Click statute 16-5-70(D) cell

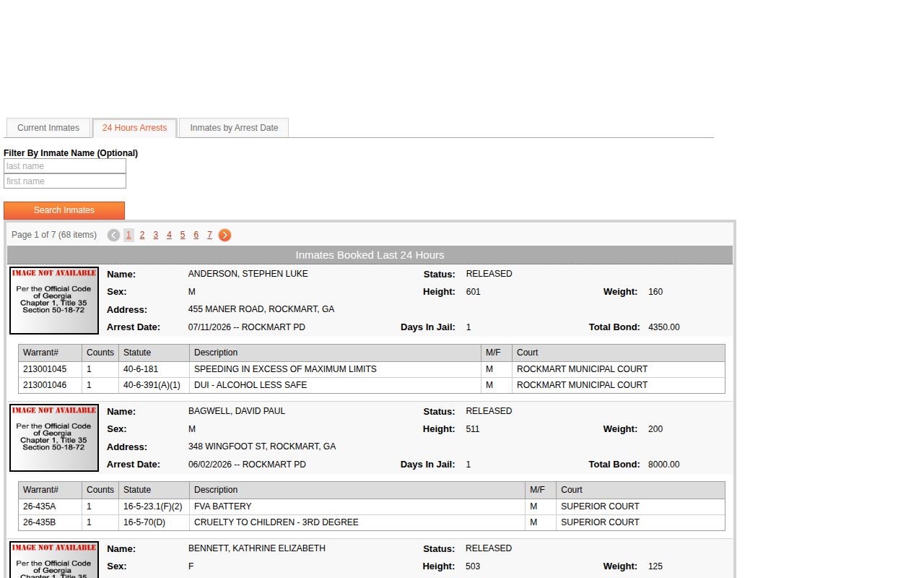click(x=154, y=522)
